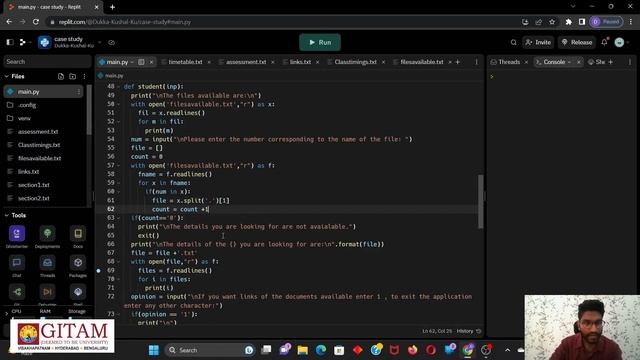Open the Console tab dropdown arrow
640x360 pixels.
pyautogui.click(x=569, y=62)
